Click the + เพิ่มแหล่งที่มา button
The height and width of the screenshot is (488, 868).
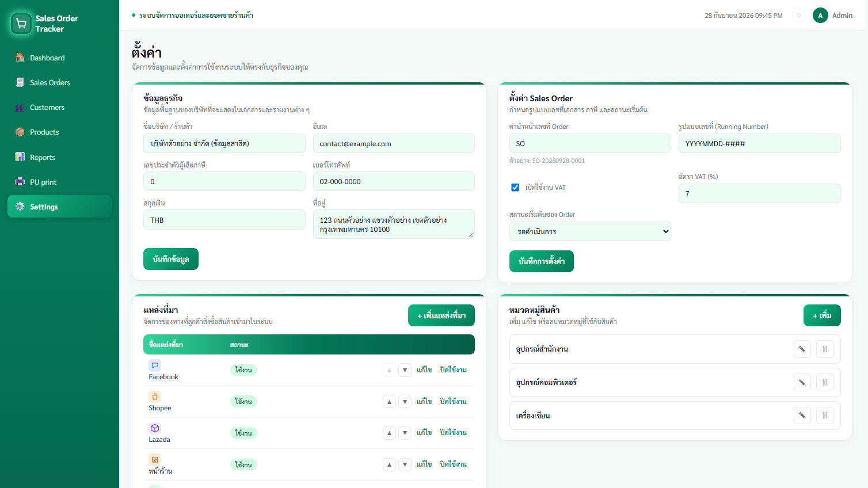(441, 315)
